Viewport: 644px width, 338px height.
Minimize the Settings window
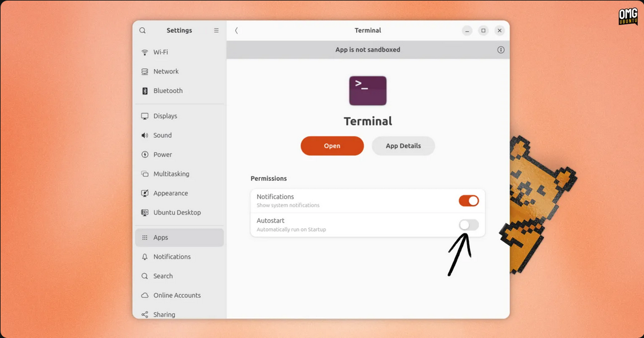467,30
